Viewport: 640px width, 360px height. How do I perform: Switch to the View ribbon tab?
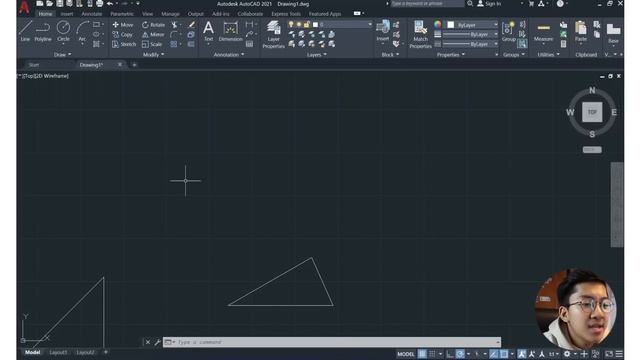[x=147, y=14]
